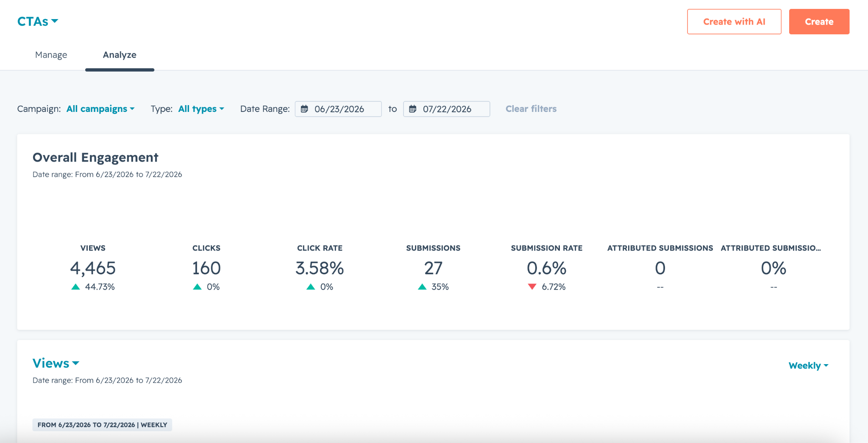Click the Overall Engagement heading
This screenshot has height=443, width=868.
pyautogui.click(x=95, y=157)
